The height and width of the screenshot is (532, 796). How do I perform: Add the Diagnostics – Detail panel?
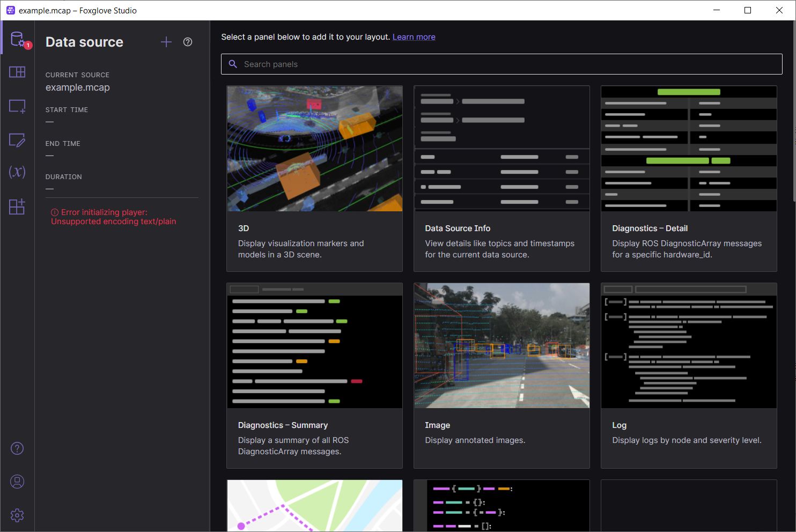click(689, 177)
